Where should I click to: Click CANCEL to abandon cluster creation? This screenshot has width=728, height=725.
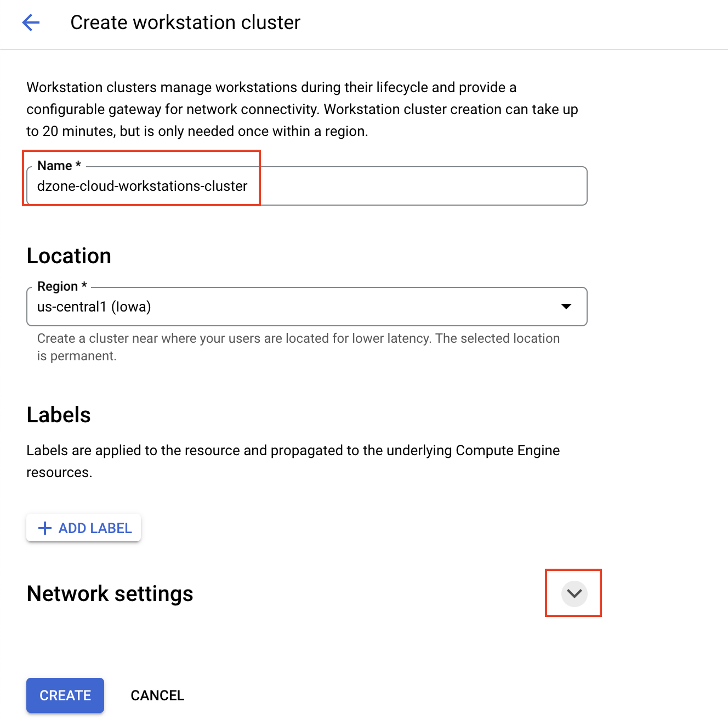tap(157, 695)
